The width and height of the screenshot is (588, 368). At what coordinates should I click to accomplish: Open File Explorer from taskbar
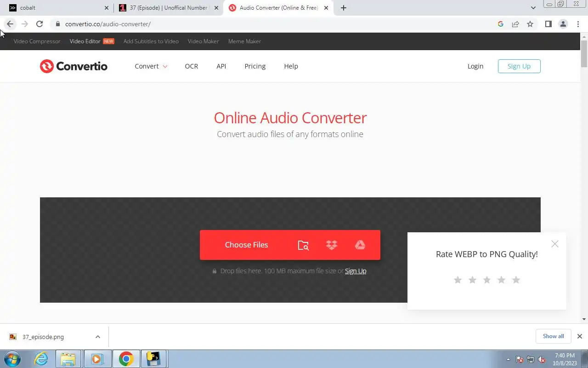(x=68, y=359)
